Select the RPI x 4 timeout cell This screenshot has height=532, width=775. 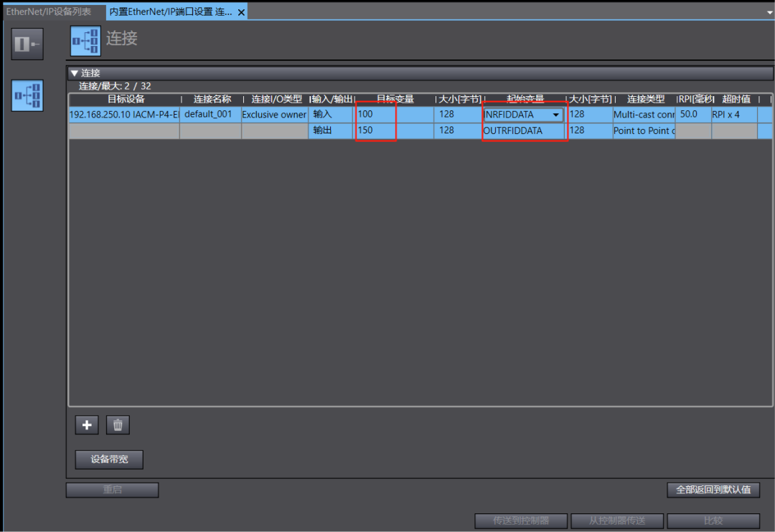pos(733,115)
